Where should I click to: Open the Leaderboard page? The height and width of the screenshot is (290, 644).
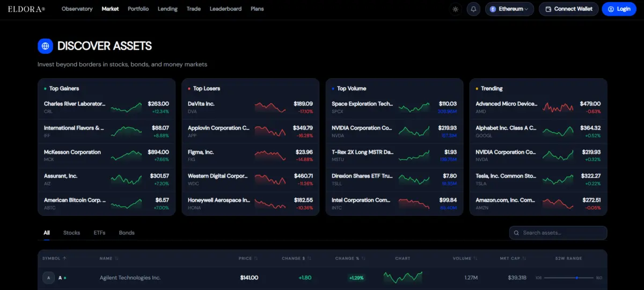(226, 9)
